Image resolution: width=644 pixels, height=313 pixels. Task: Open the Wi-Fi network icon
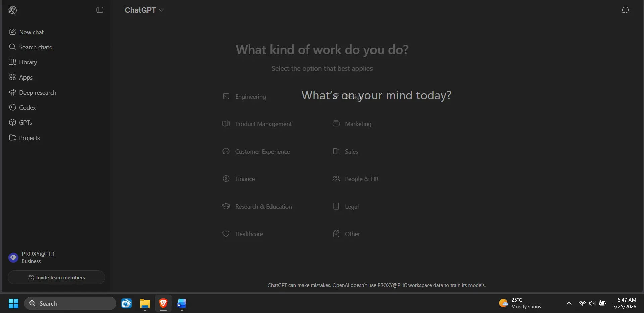click(582, 303)
